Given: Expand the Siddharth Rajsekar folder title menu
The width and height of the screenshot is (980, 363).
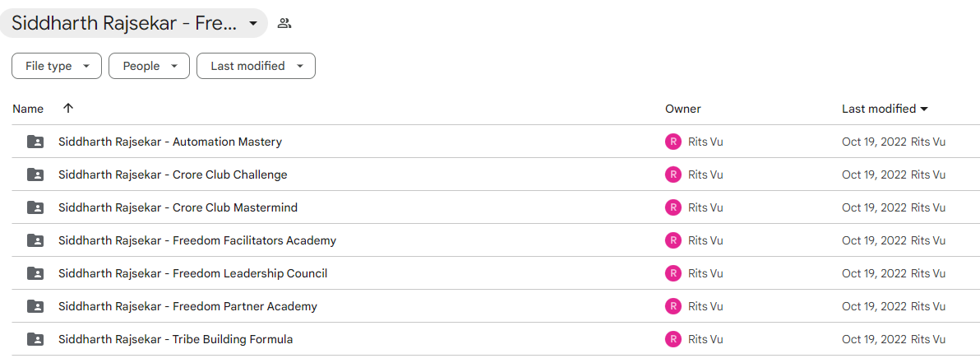Looking at the screenshot, I should click(134, 23).
